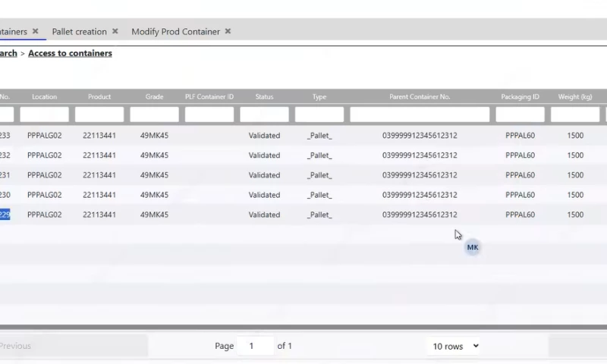The width and height of the screenshot is (607, 364).
Task: Open the Access to containers breadcrumb link
Action: click(70, 53)
